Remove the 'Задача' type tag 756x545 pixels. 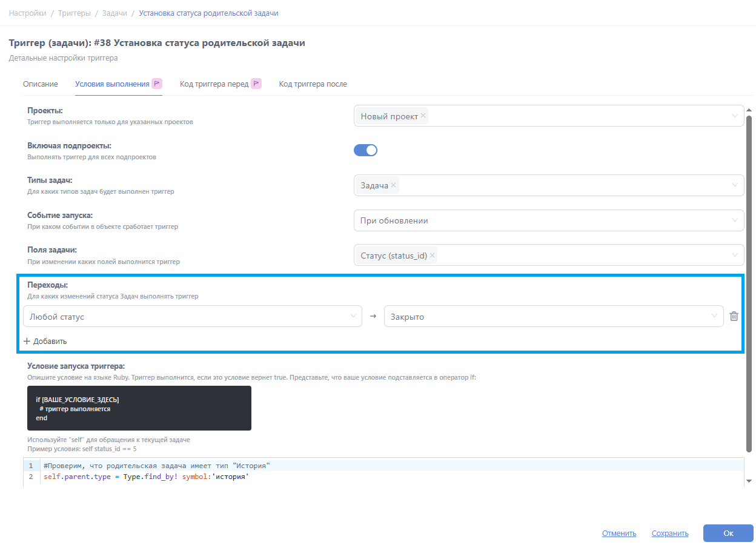click(x=394, y=185)
